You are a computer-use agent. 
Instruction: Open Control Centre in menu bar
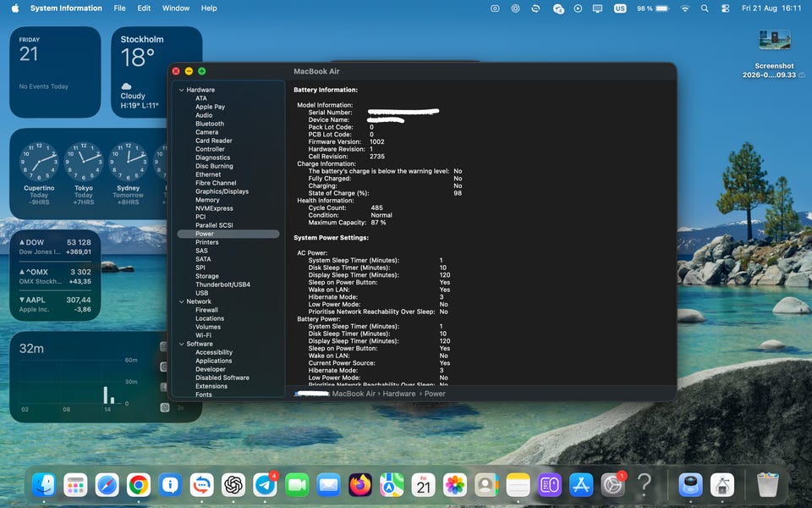click(725, 8)
